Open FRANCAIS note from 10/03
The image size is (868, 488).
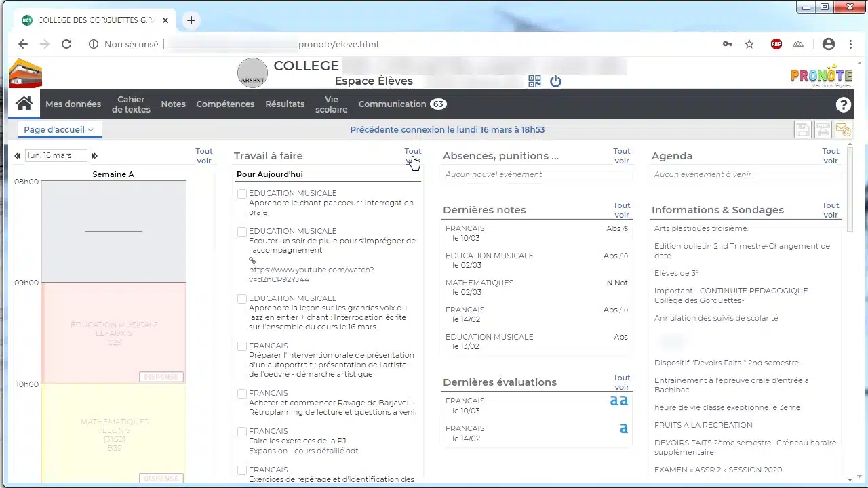coord(536,233)
